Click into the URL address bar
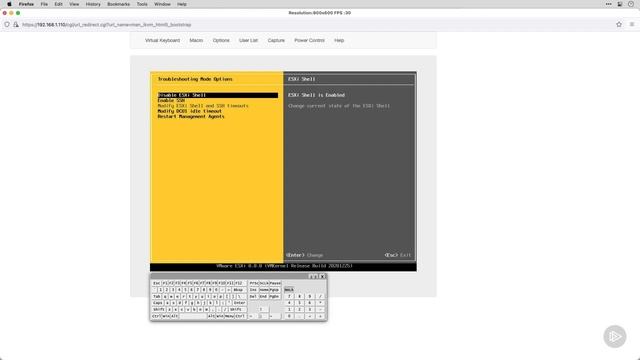Viewport: 640px width, 360px height. coord(310,24)
